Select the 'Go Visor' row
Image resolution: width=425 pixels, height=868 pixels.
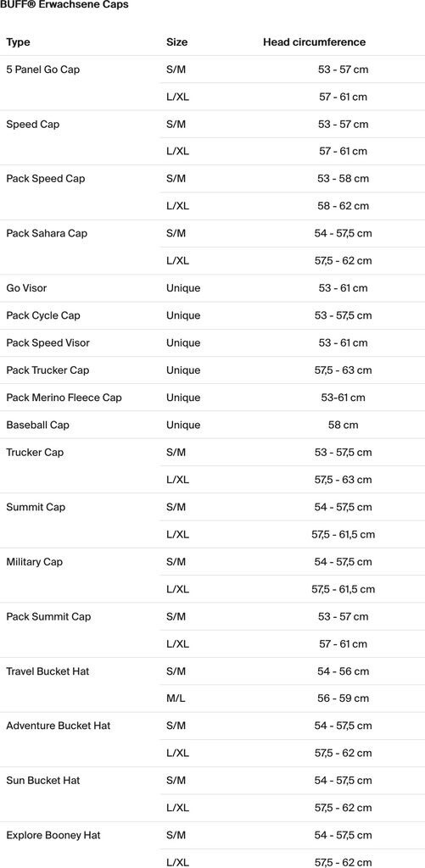point(212,288)
